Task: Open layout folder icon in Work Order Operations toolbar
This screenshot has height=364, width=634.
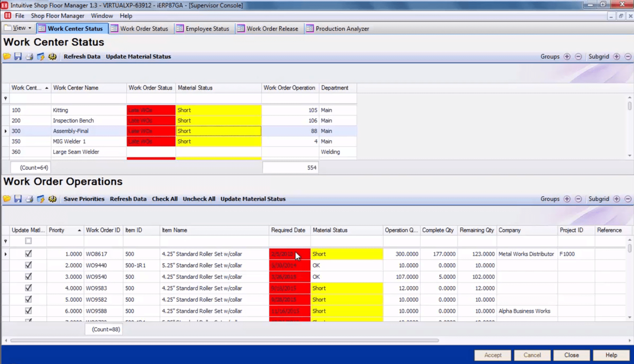Action: pos(7,199)
